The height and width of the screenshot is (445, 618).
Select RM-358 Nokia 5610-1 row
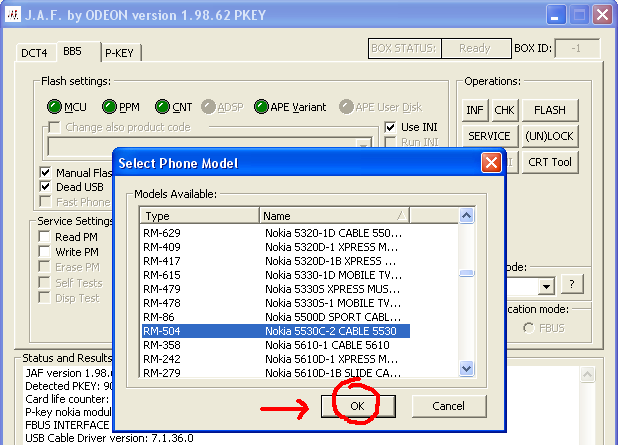275,345
